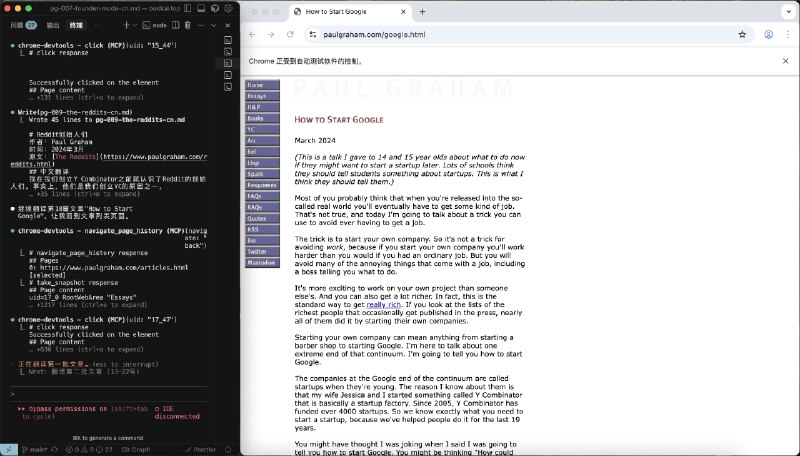Switch to the 问题 problems tab
The height and width of the screenshot is (456, 800).
pyautogui.click(x=23, y=25)
